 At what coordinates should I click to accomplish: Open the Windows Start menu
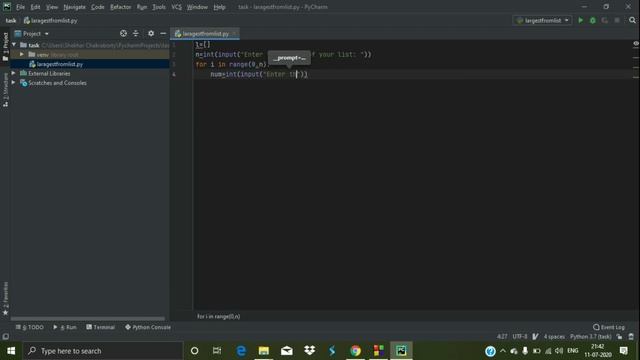pyautogui.click(x=11, y=351)
